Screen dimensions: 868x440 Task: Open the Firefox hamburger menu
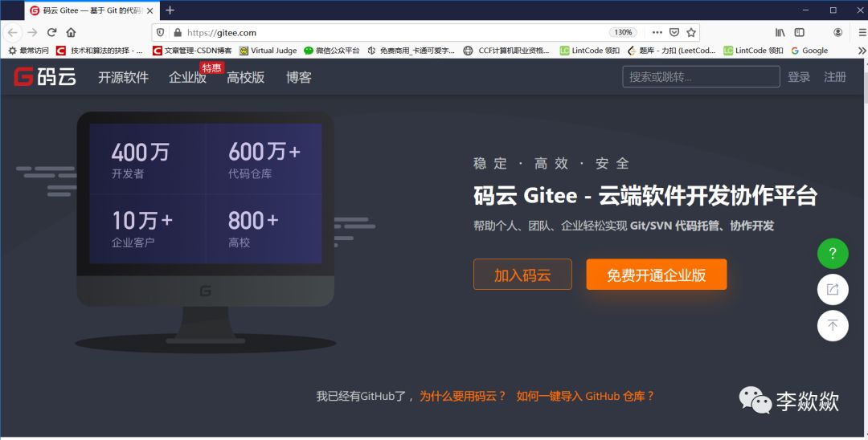tap(862, 33)
